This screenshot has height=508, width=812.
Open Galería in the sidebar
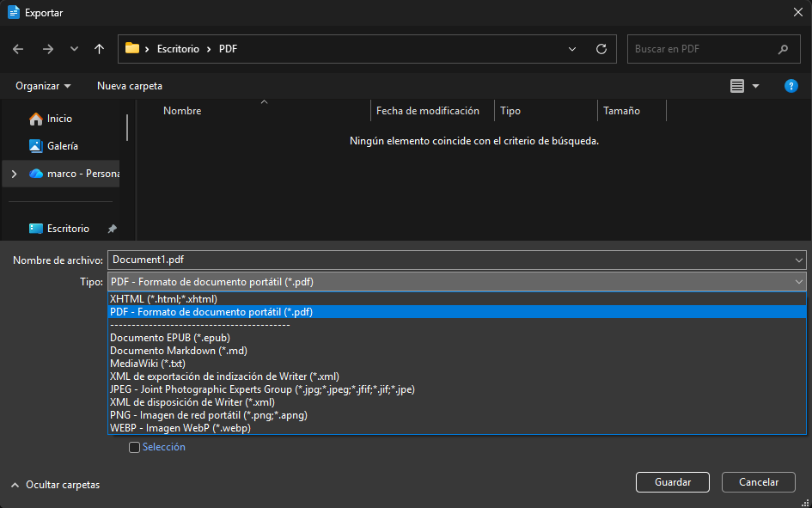tap(62, 146)
